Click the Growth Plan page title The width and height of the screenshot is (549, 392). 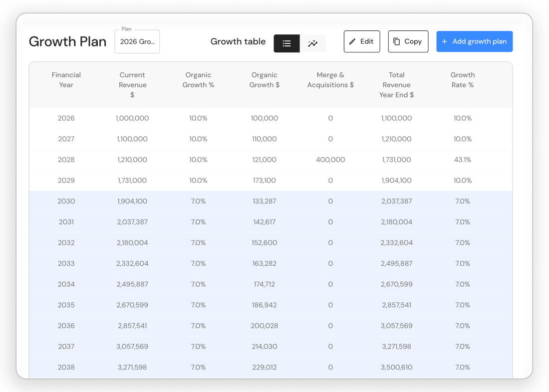(x=67, y=42)
